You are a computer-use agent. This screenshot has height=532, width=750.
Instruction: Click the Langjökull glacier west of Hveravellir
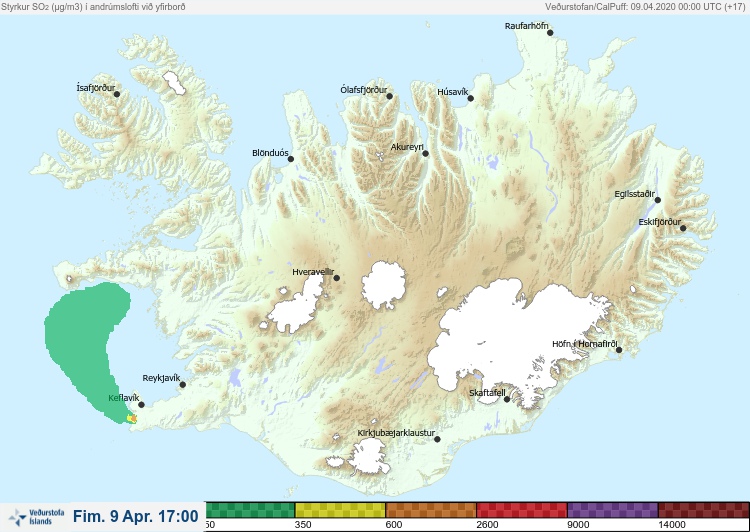297,305
